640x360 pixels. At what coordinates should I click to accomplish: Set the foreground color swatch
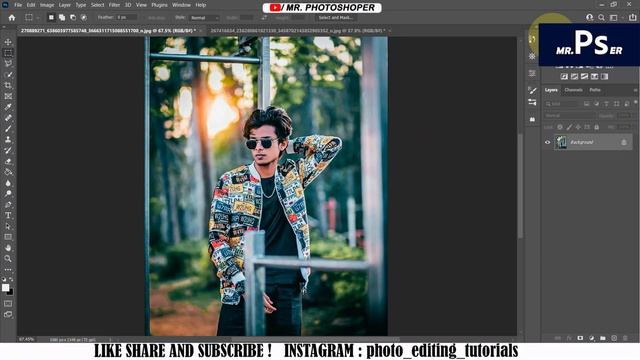tap(5, 287)
